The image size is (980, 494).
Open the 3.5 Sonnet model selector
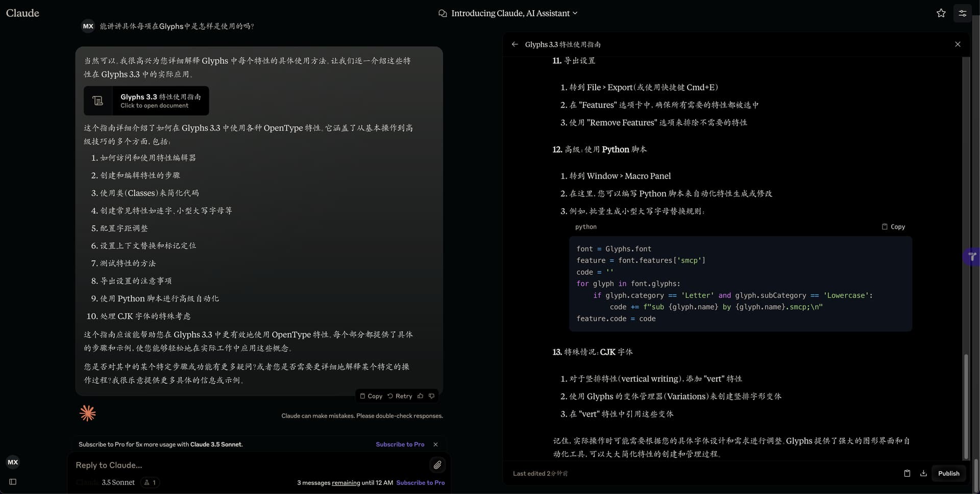pos(118,482)
